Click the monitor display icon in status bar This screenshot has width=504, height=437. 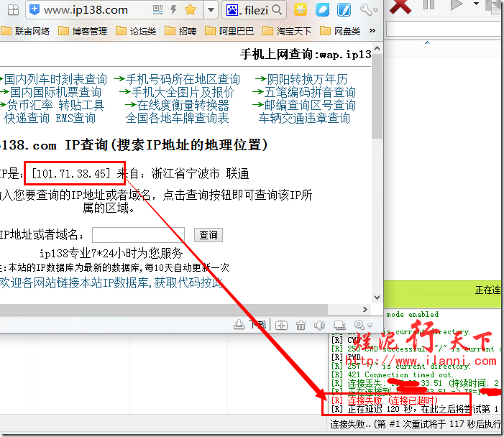point(339,325)
